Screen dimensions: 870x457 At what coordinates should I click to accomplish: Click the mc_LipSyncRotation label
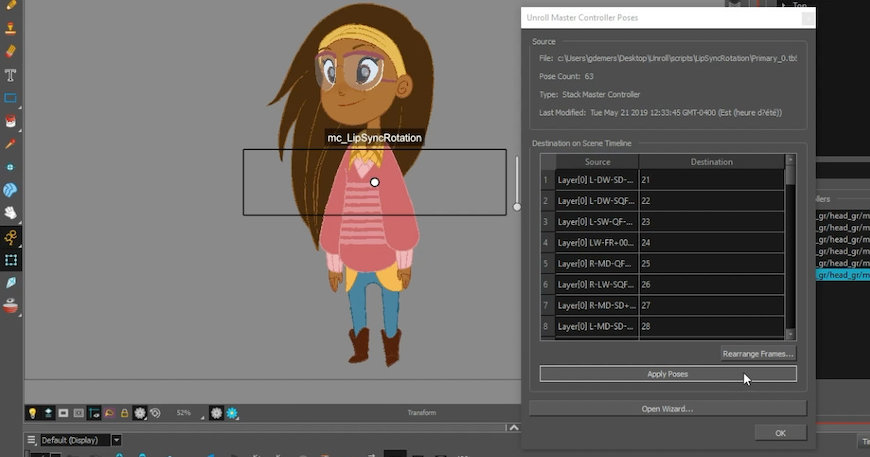pos(375,138)
